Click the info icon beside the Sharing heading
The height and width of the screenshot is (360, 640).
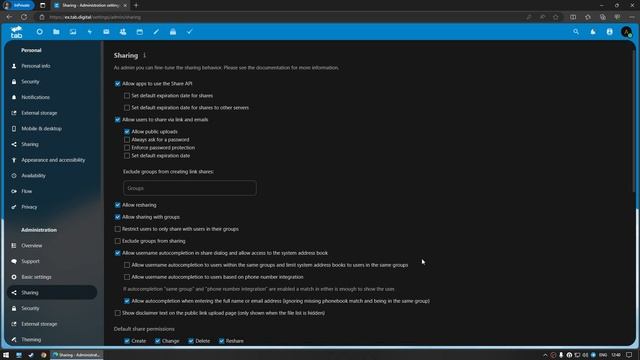[x=144, y=55]
